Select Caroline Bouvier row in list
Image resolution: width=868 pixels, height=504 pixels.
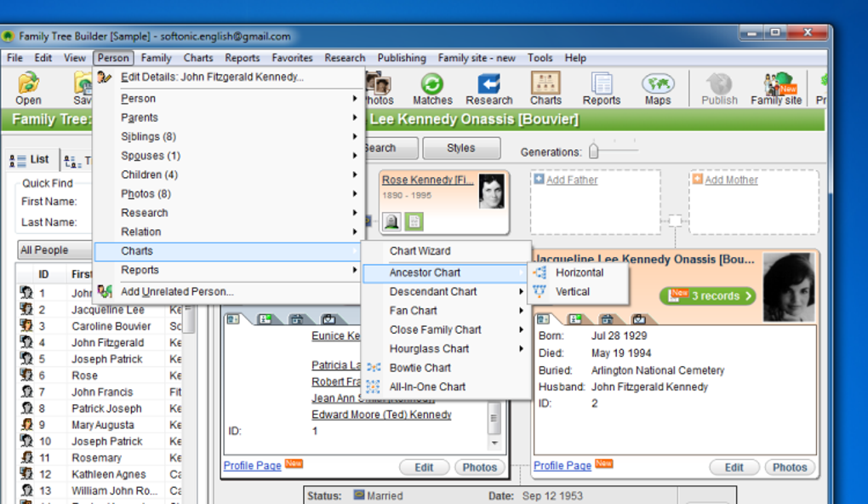pos(100,326)
